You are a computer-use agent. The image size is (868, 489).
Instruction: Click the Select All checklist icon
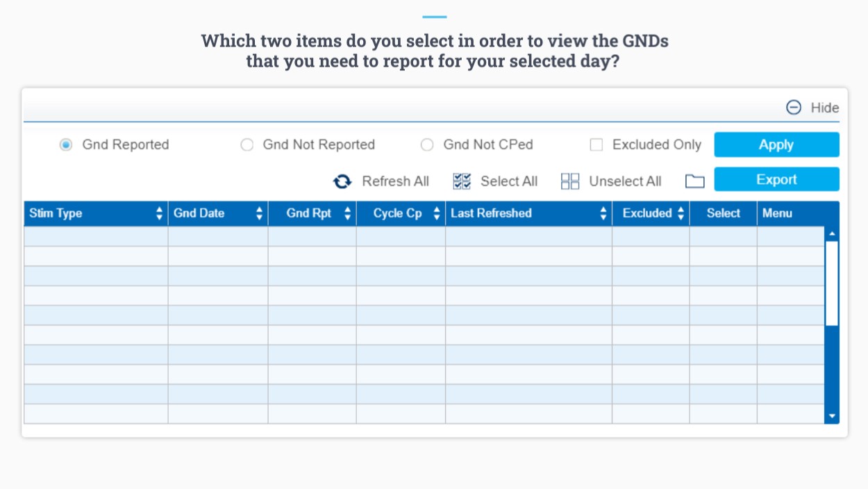click(x=462, y=181)
